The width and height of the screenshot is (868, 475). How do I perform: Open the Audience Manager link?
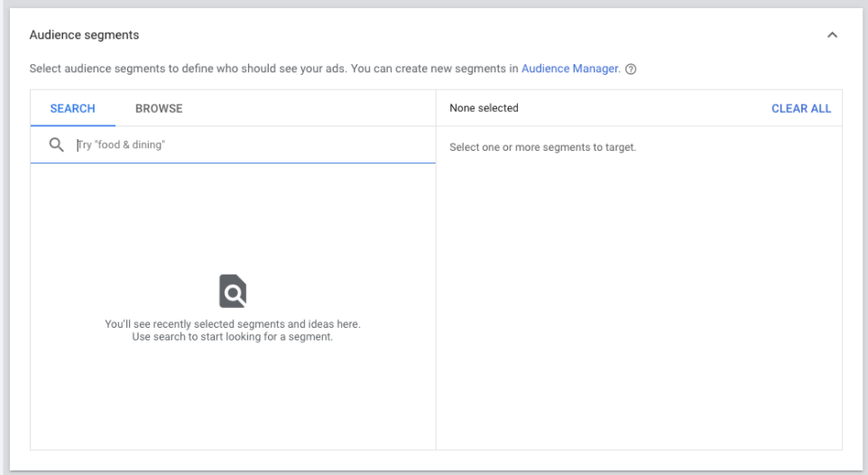[569, 69]
